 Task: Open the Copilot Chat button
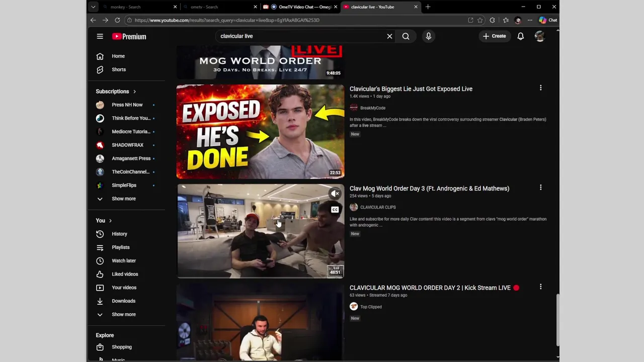pos(548,20)
